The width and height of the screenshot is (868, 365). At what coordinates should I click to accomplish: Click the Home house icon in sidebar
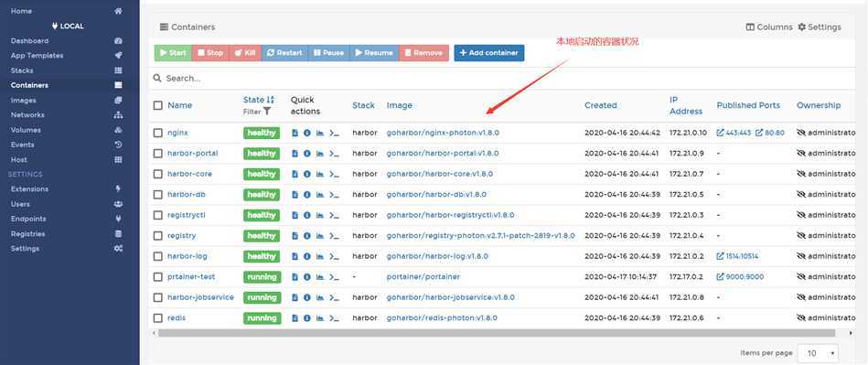click(118, 11)
